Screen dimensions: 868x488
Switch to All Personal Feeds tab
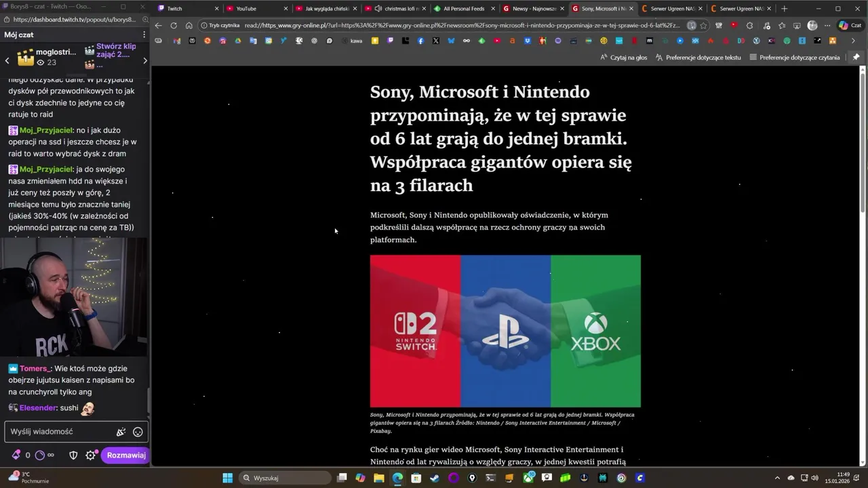[464, 9]
